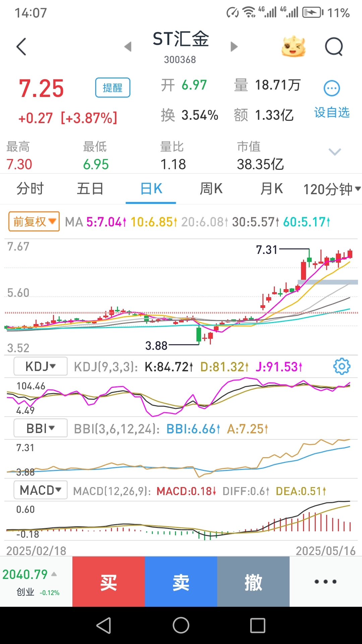Open the 创业 index 2040.79 ticker
362x644 pixels.
[x=36, y=582]
